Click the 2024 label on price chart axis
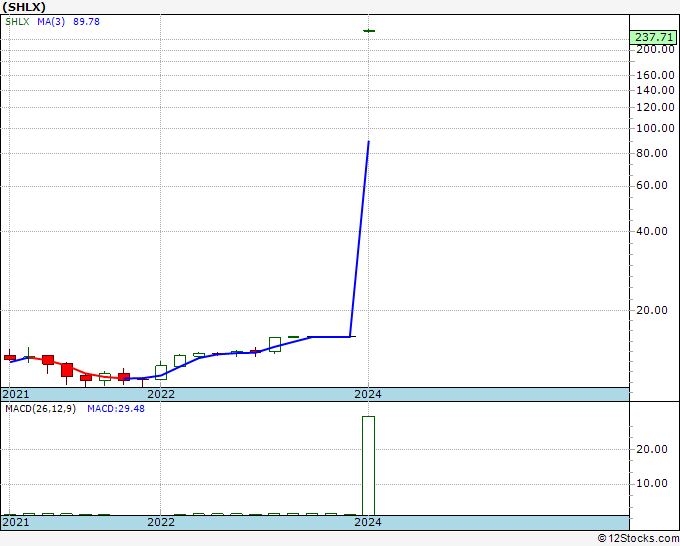Viewport: 680px width, 546px height. pos(368,394)
